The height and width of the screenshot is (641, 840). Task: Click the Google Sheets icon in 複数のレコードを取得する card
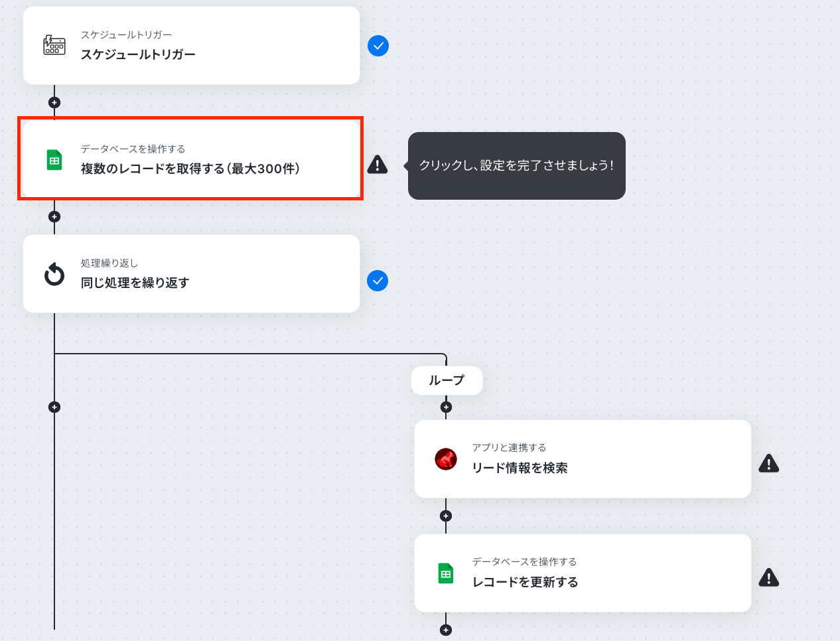(54, 160)
